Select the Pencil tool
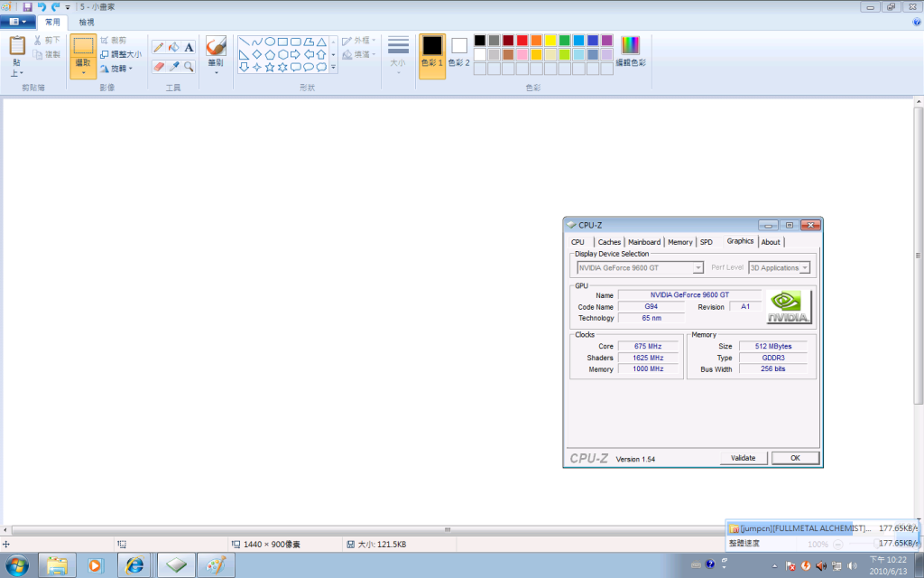Screen dimensions: 924x578 point(159,47)
